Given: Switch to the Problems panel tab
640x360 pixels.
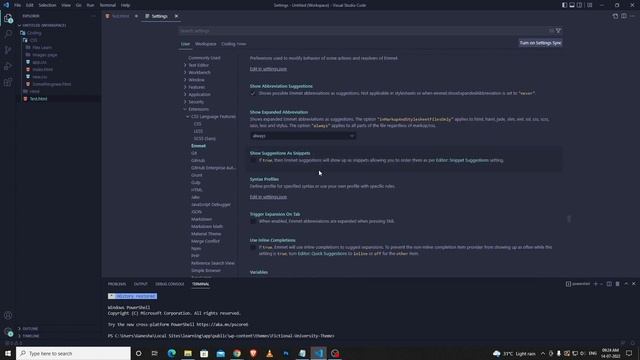Looking at the screenshot, I should pyautogui.click(x=117, y=284).
